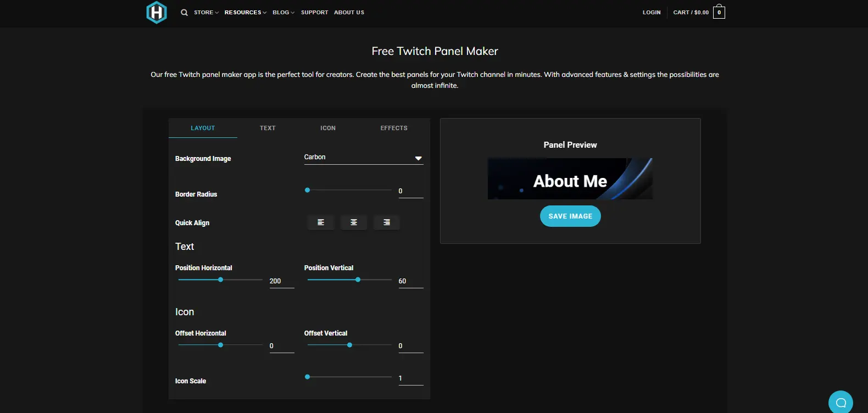The image size is (868, 413).
Task: Open the chat support bubble icon
Action: pos(841,402)
